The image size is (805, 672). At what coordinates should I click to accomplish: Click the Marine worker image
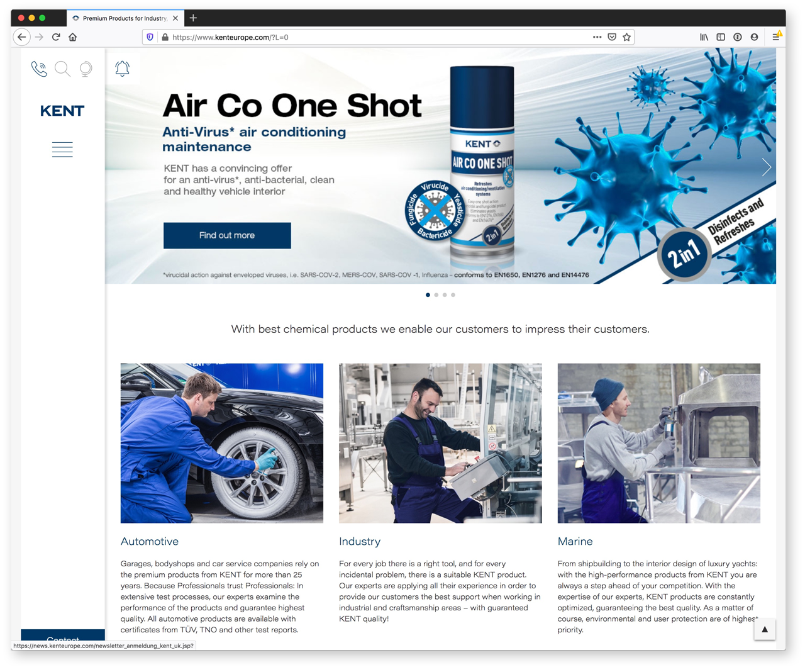659,443
